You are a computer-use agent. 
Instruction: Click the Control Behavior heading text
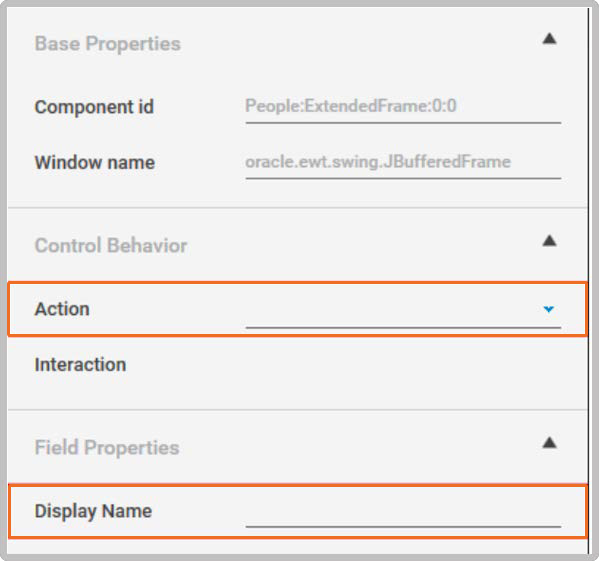pos(111,245)
